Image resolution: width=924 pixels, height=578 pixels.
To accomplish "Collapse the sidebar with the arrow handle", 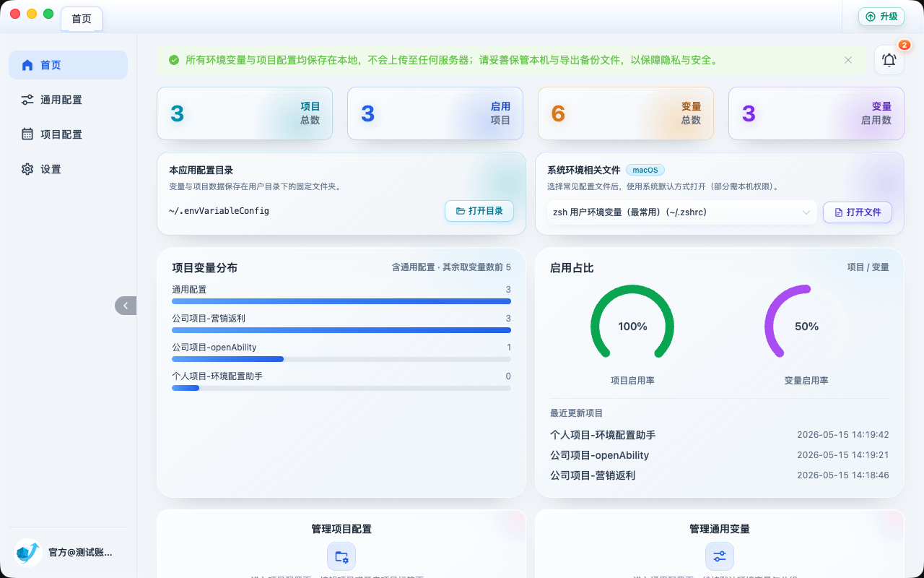I will [126, 306].
